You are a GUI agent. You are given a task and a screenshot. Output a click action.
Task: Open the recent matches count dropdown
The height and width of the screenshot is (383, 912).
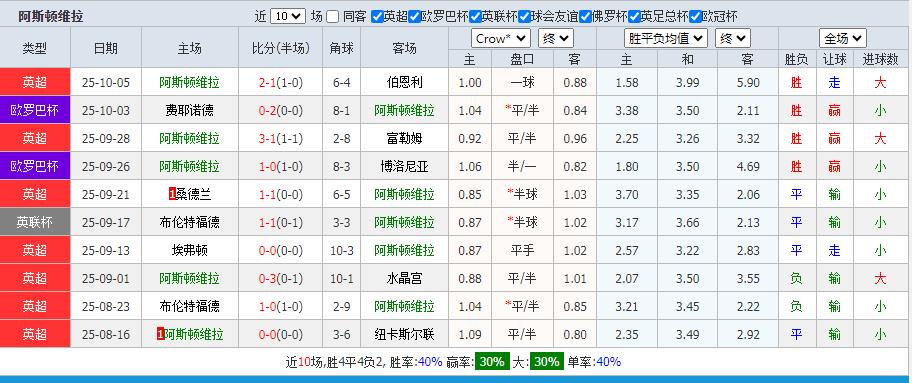click(288, 16)
